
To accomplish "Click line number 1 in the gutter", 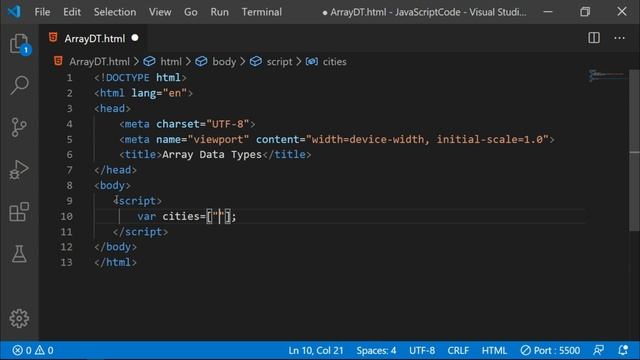I will (69, 78).
